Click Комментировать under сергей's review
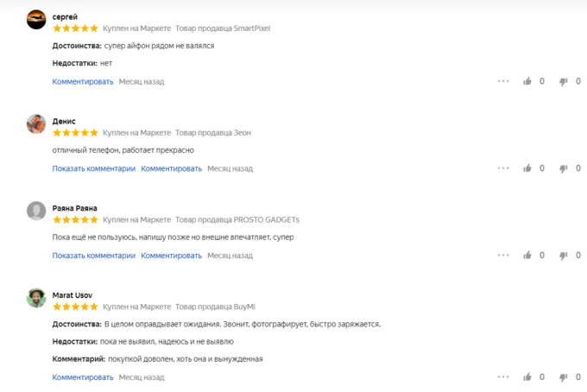The width and height of the screenshot is (587, 392). [83, 81]
